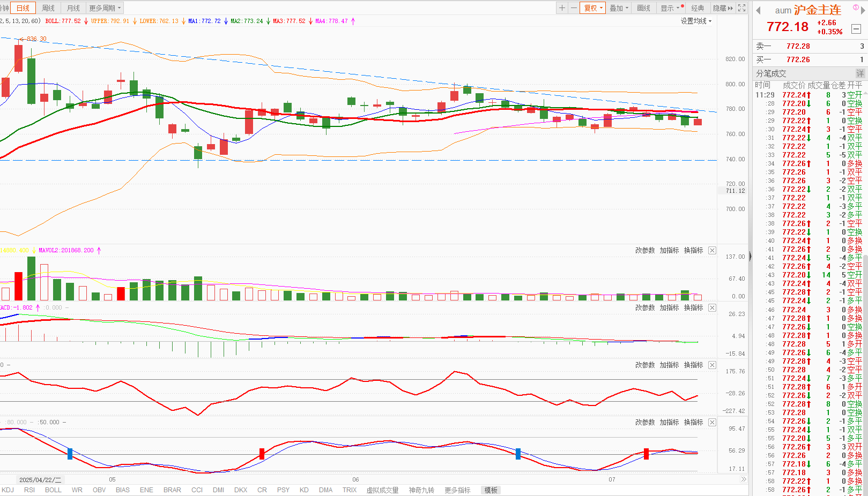Close the volume indicator panel
The height and width of the screenshot is (496, 868).
tap(712, 251)
